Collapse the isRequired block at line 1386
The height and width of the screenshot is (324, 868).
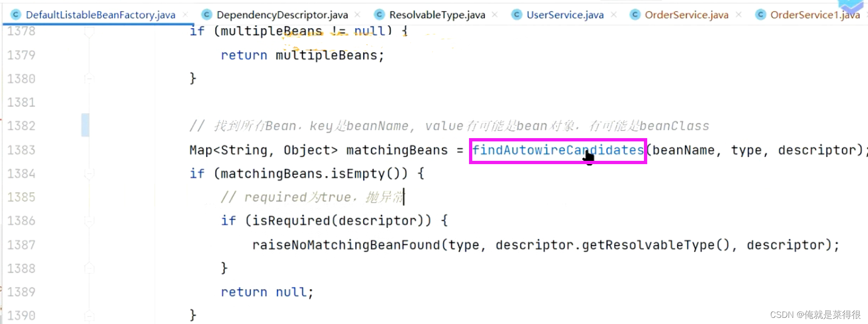pos(89,221)
